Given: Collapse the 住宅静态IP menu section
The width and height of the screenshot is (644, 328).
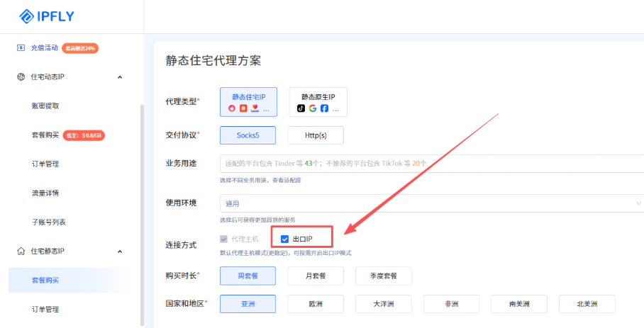Looking at the screenshot, I should point(120,251).
